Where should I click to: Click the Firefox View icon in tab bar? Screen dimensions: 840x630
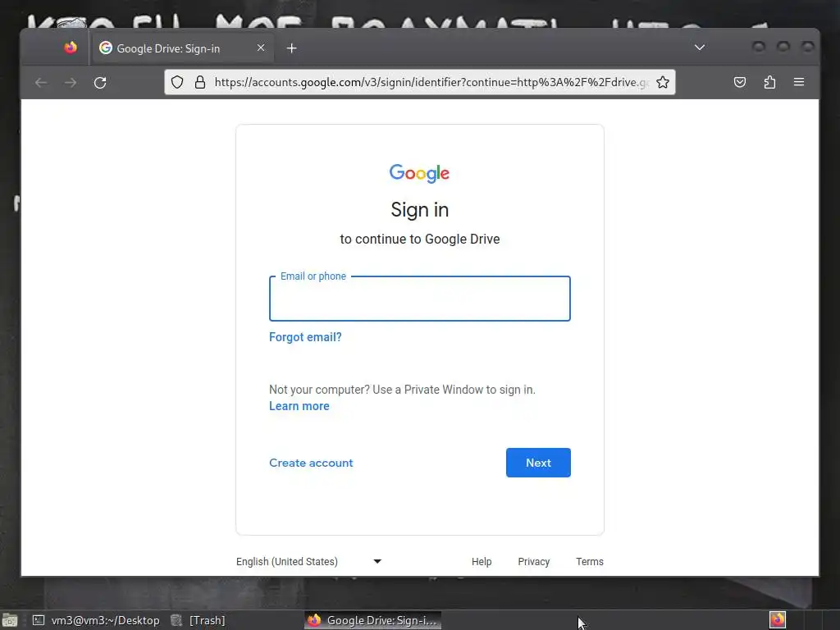[71, 48]
